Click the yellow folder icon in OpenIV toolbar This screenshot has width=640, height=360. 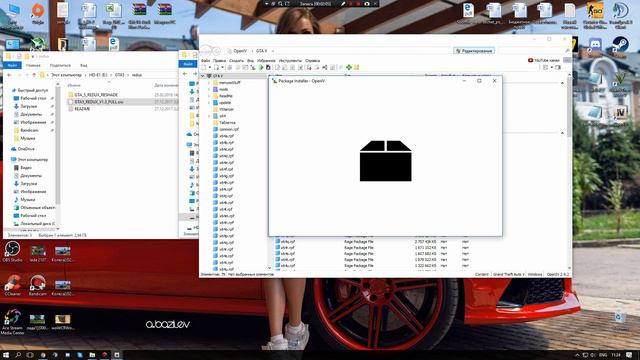(x=356, y=67)
